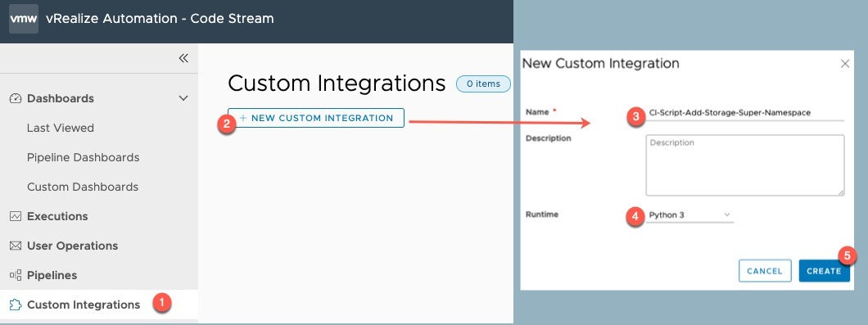This screenshot has width=868, height=325.
Task: Click the Create button
Action: coord(824,271)
